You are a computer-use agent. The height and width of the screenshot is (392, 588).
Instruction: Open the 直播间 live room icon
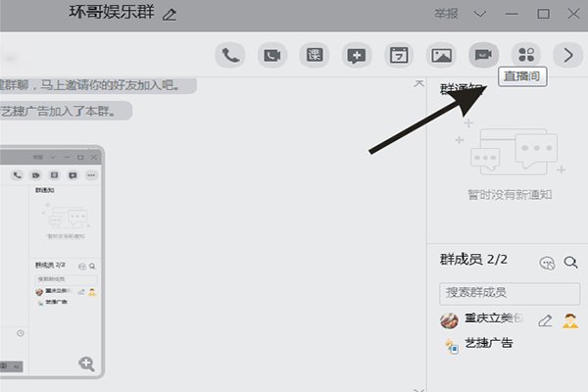(484, 55)
